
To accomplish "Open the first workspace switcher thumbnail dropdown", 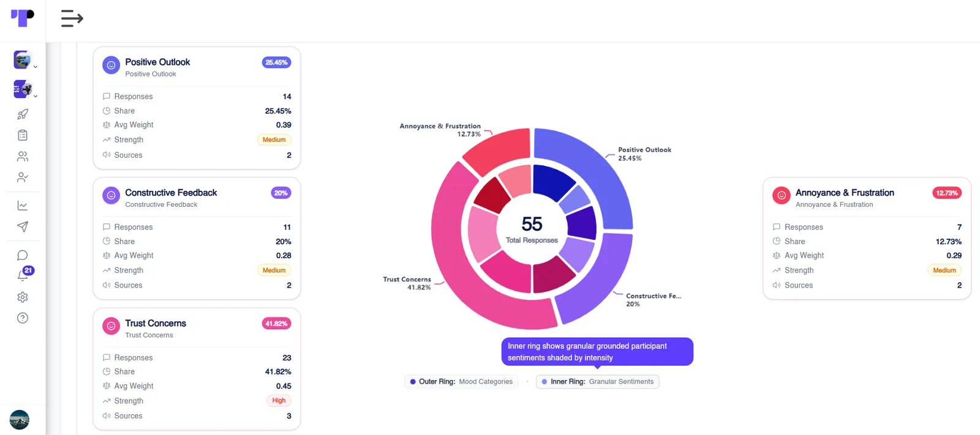I will (x=24, y=60).
